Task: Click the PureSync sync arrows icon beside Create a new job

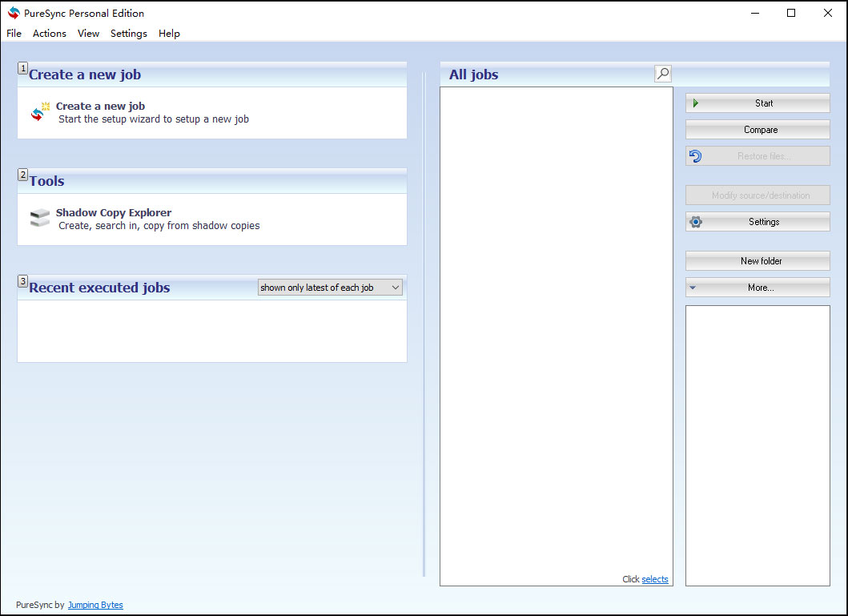Action: tap(40, 112)
